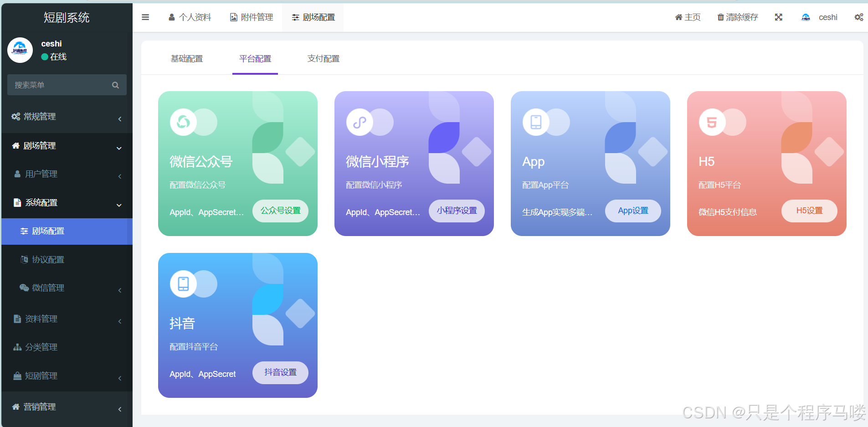Open the 个人资料 top tab

click(190, 17)
